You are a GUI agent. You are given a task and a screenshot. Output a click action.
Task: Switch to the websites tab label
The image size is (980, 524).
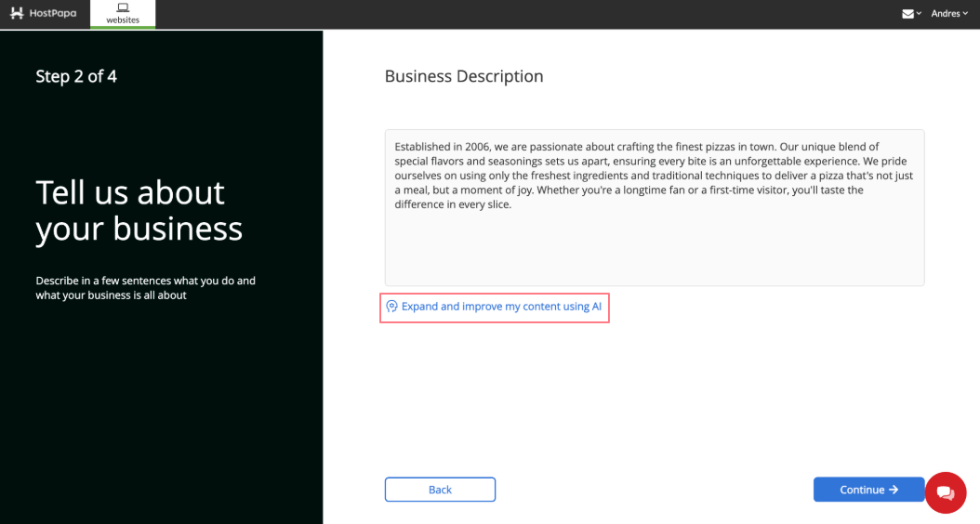(123, 20)
